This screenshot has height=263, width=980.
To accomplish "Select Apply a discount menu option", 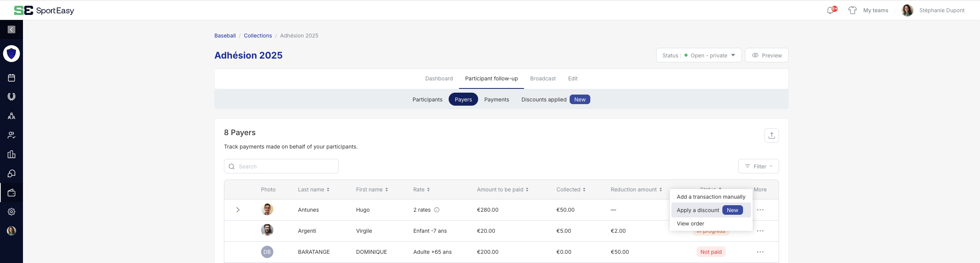I will (698, 210).
